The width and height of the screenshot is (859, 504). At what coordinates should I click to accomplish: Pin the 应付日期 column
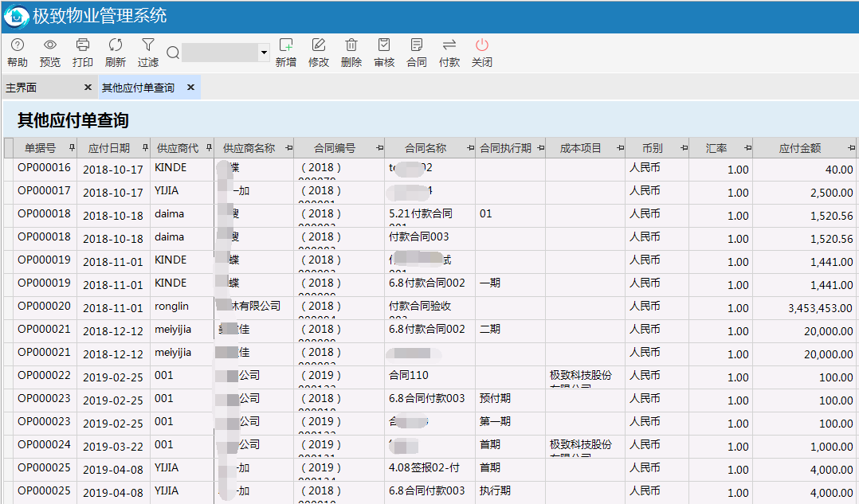click(145, 148)
